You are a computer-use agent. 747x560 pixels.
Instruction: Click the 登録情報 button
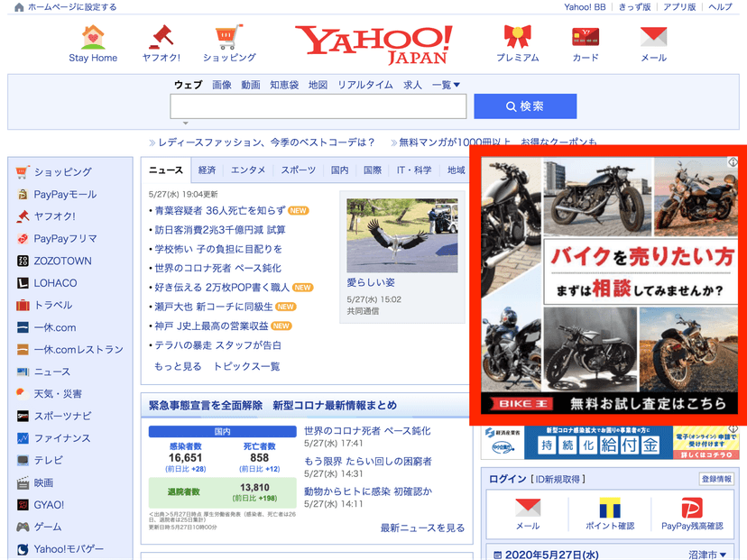pos(716,479)
